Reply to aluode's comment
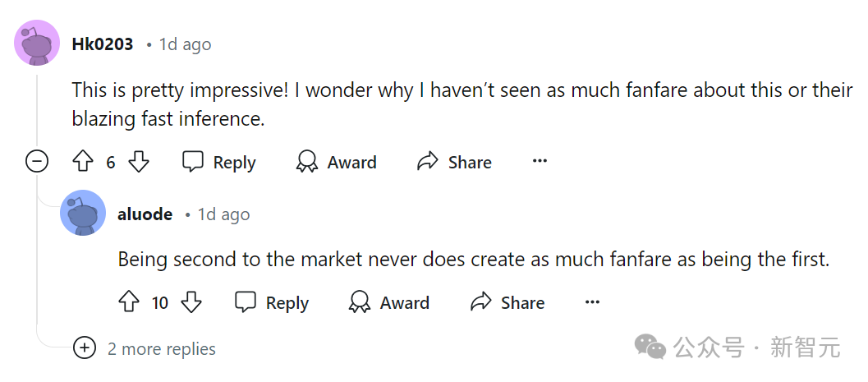Viewport: 868px width, 382px height. pos(272,302)
